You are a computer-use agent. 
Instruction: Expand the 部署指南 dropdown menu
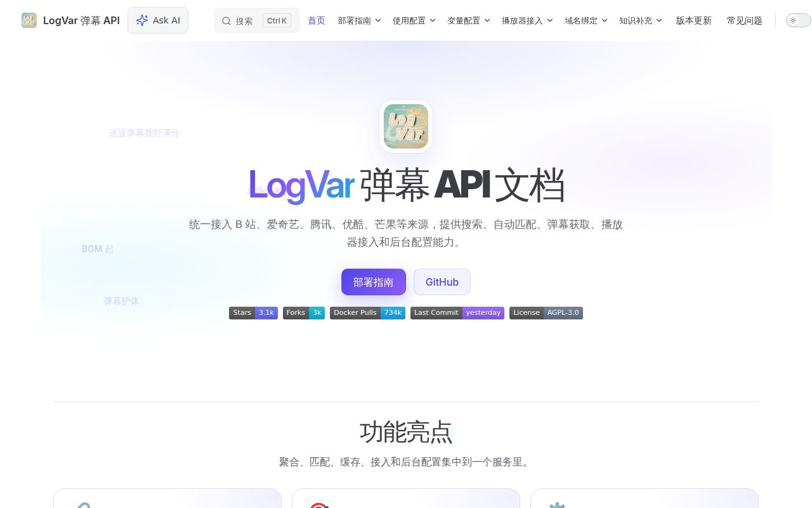359,20
